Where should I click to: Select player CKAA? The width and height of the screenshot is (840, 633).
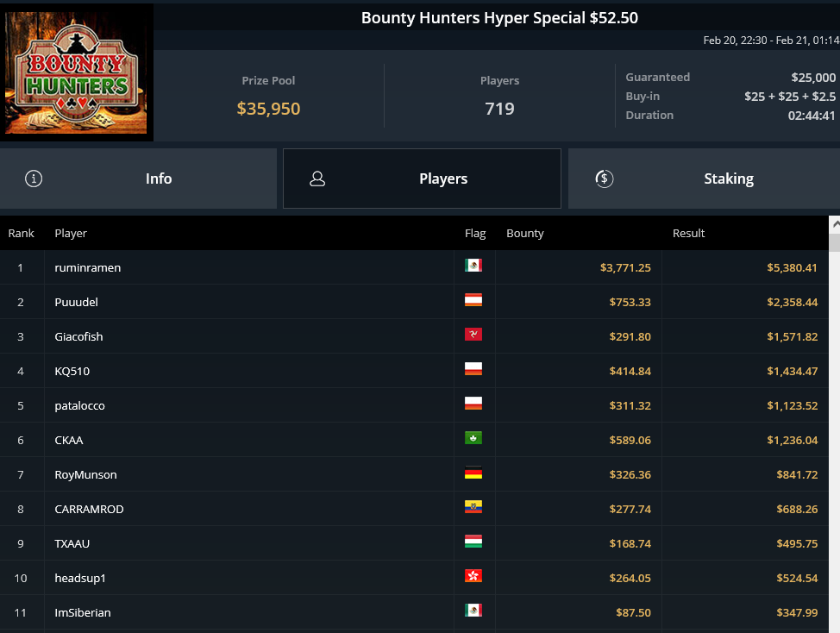[69, 440]
